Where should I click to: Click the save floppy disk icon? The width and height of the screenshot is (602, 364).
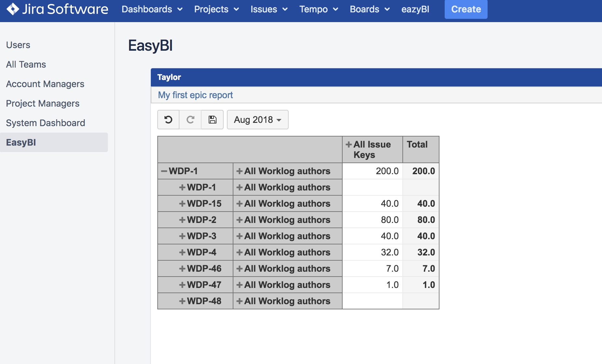click(212, 120)
